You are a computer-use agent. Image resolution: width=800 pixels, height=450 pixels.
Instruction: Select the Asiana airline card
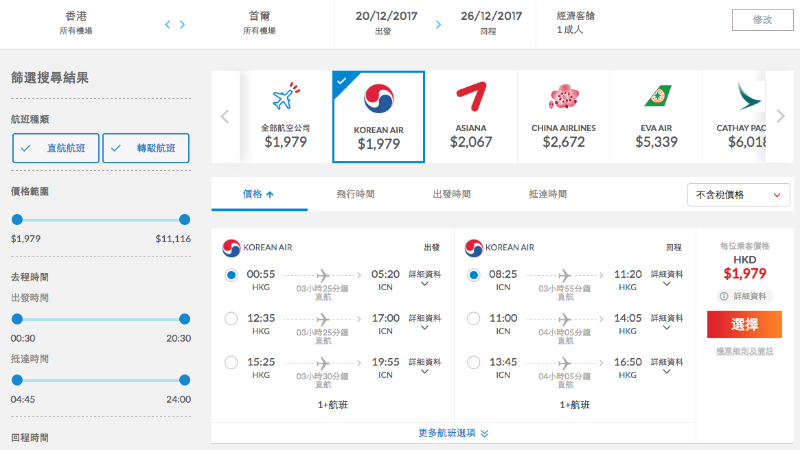[471, 117]
